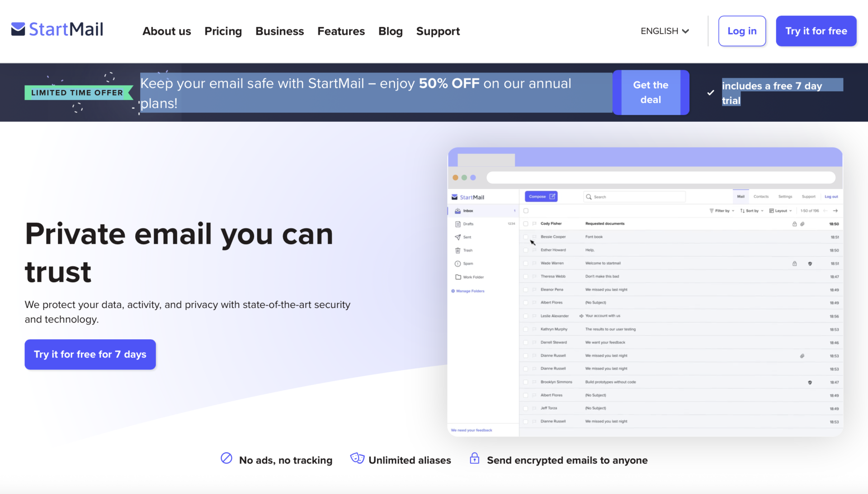868x494 pixels.
Task: Select the Contacts tab in the preview
Action: [761, 196]
